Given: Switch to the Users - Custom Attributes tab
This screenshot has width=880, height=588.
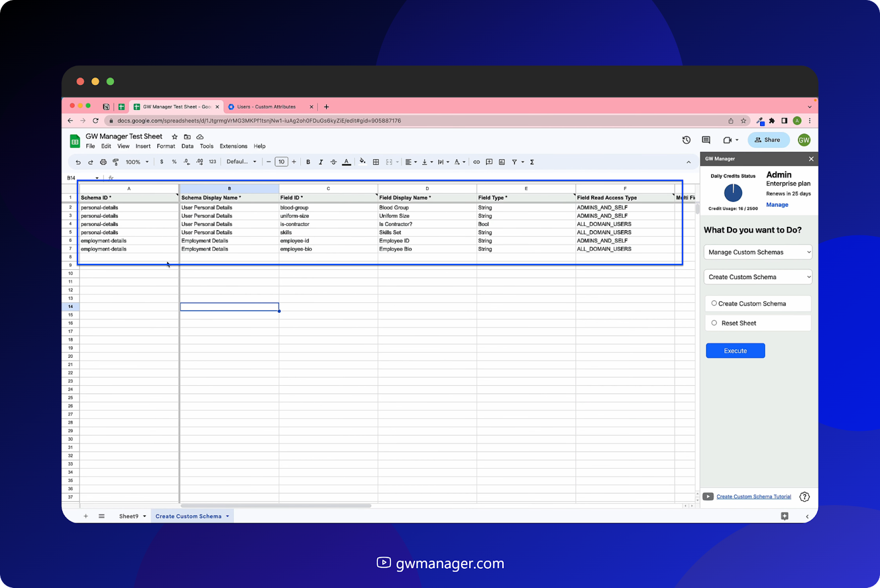Looking at the screenshot, I should [x=267, y=106].
